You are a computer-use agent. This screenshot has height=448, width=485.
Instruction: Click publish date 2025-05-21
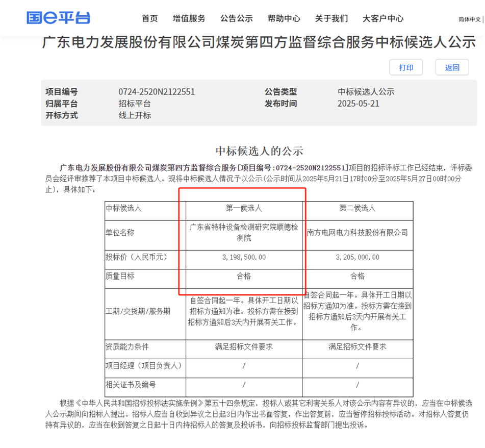tap(358, 104)
